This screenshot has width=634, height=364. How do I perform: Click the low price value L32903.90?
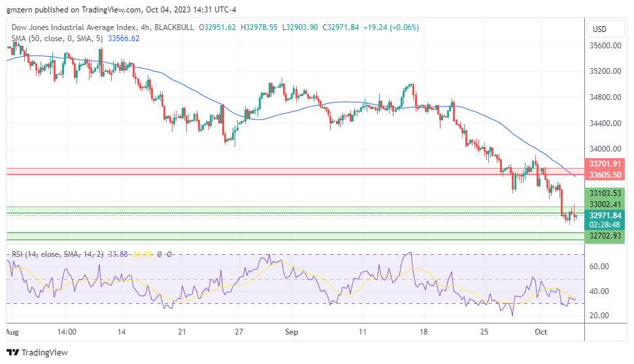pyautogui.click(x=300, y=27)
